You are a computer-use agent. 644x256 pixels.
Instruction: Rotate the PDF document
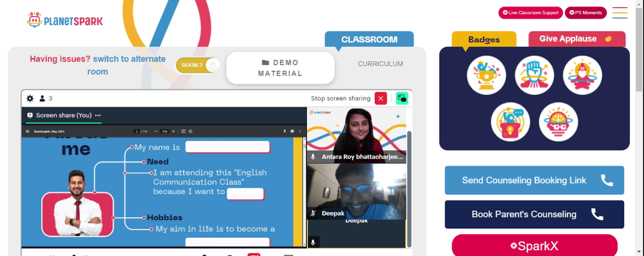pyautogui.click(x=190, y=132)
